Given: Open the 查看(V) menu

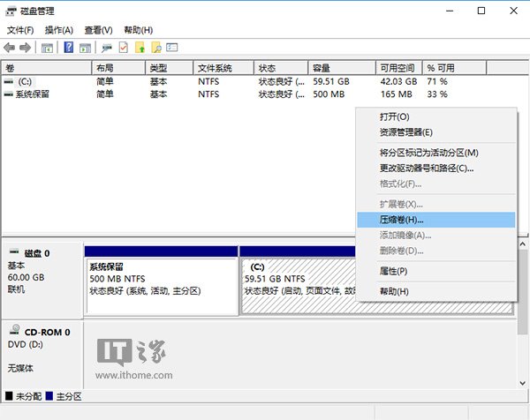Looking at the screenshot, I should 98,30.
